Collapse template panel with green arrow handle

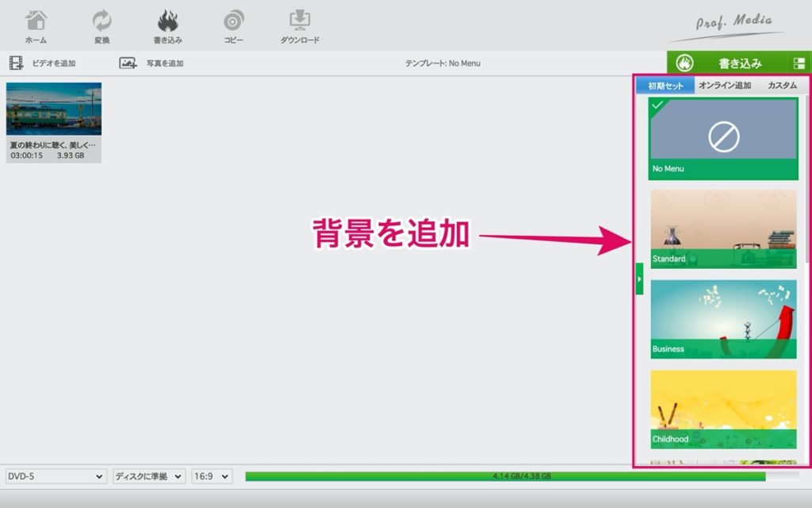coord(640,279)
